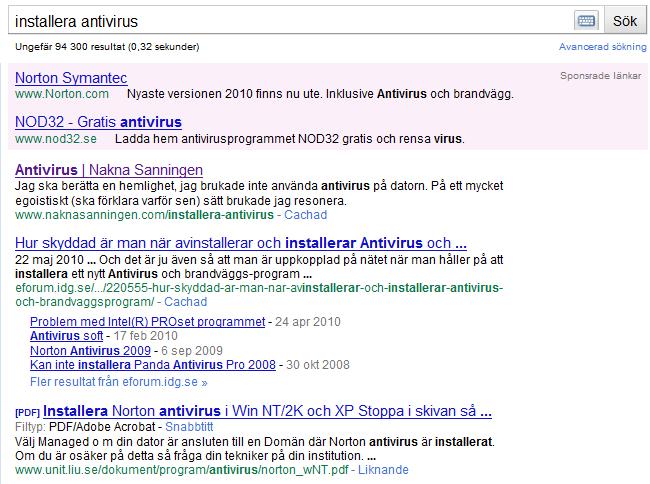Screen dimensions: 650x484
Task: Click the Sök search button
Action: click(x=625, y=20)
